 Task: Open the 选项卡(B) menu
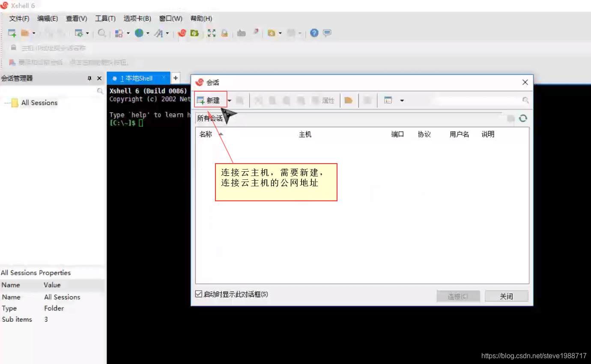coord(137,18)
